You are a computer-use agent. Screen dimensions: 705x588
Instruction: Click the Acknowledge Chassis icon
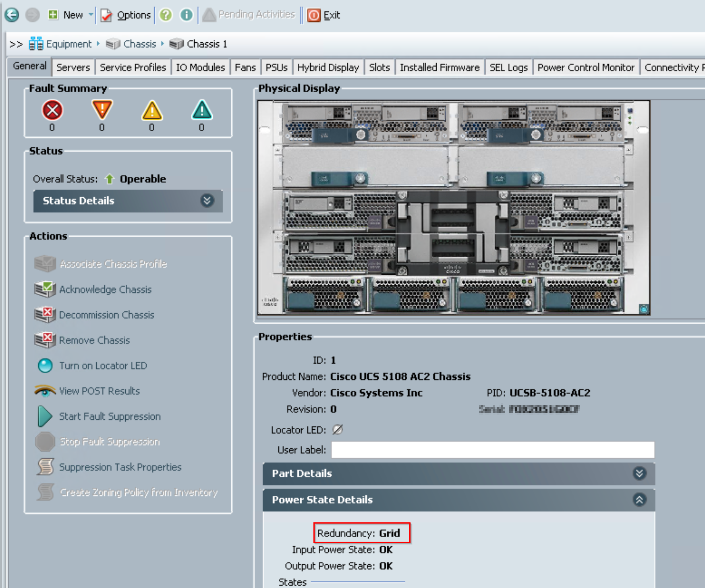(x=45, y=289)
